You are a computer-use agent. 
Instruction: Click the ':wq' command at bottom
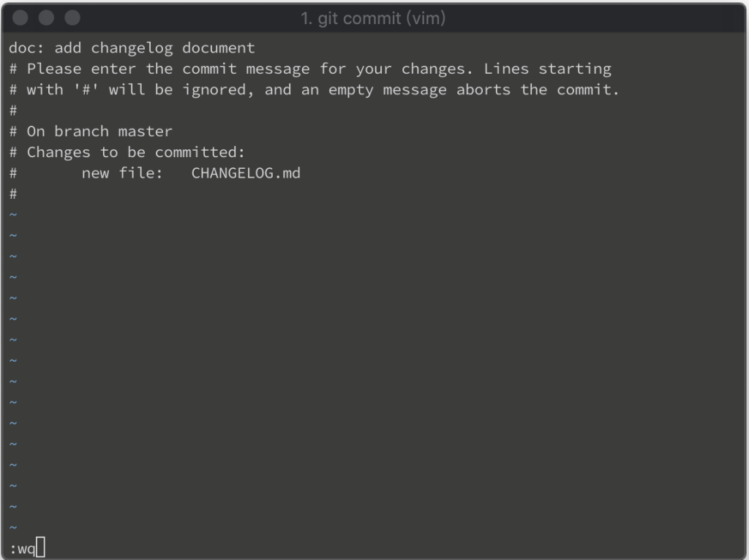(x=22, y=548)
